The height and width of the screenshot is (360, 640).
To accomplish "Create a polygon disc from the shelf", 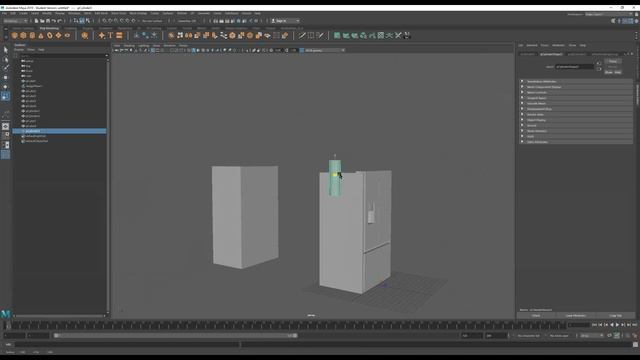I will click(67, 36).
